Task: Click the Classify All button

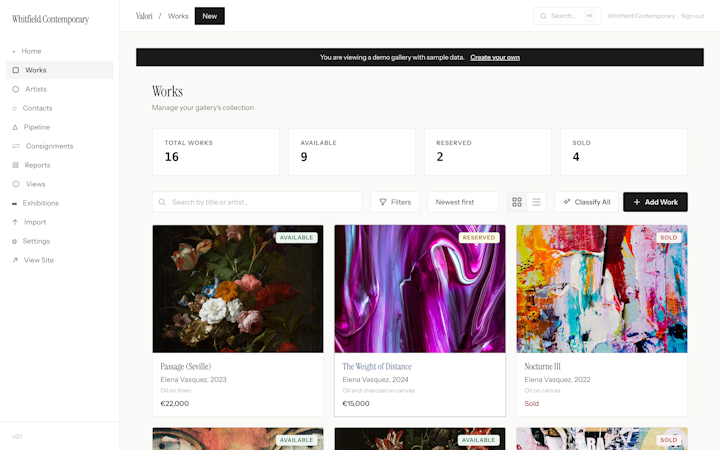Action: coord(586,202)
